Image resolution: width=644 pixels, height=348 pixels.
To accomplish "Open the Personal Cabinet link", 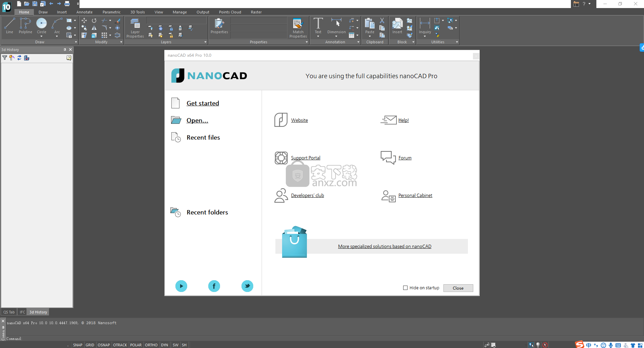I will click(x=415, y=195).
